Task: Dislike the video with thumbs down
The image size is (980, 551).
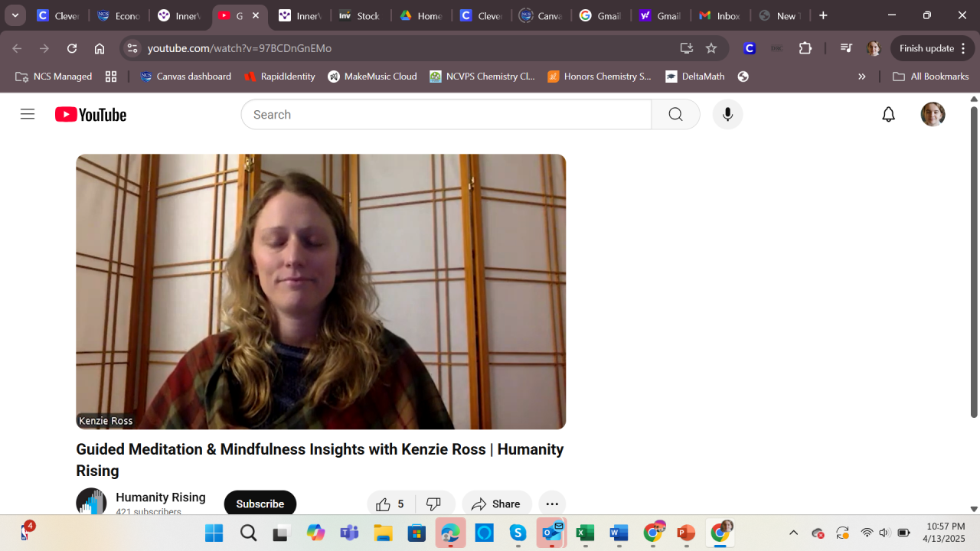Action: (x=434, y=504)
